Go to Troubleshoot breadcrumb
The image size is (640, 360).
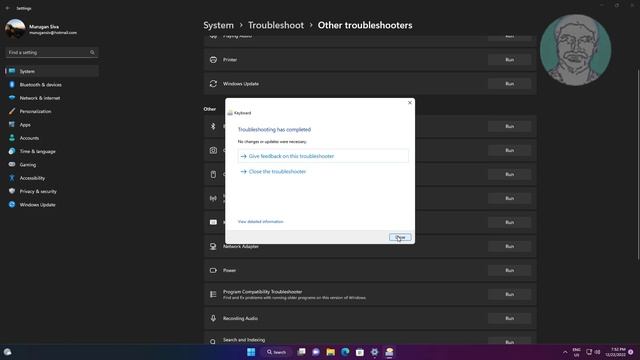pyautogui.click(x=276, y=25)
